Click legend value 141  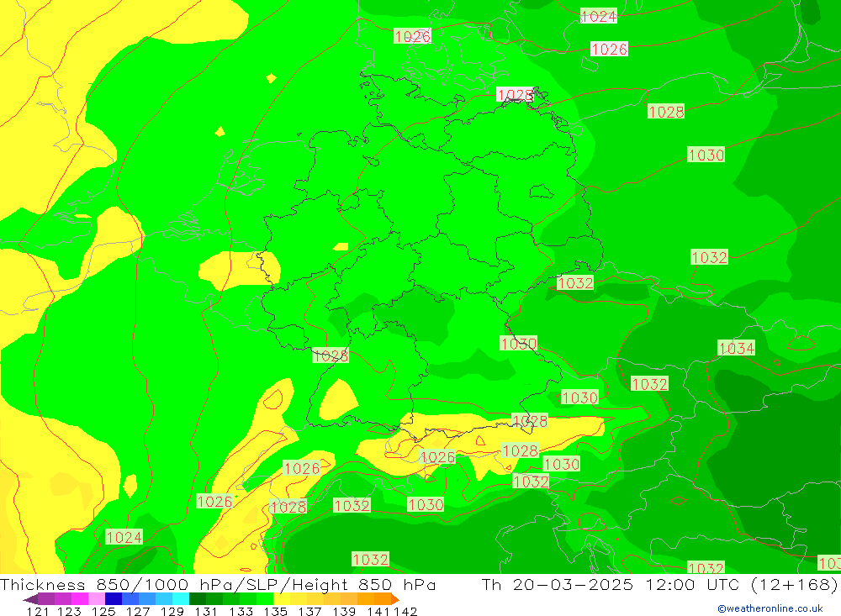click(378, 611)
